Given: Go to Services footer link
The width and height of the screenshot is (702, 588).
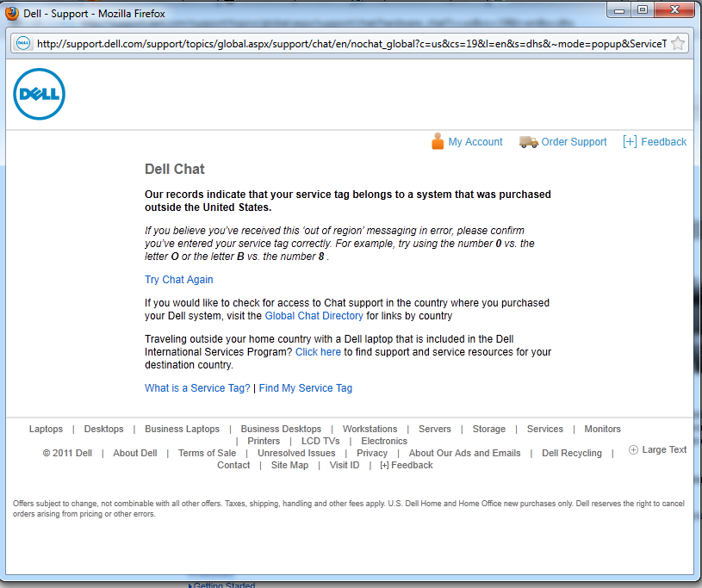Looking at the screenshot, I should click(545, 429).
